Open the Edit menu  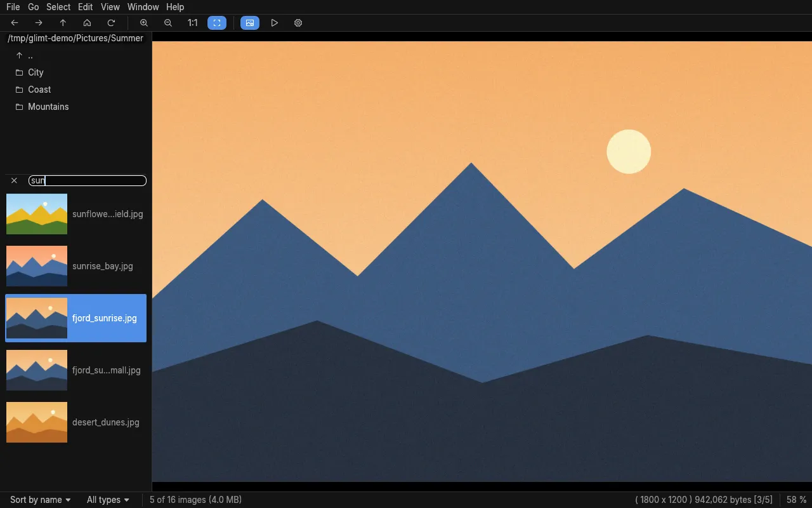tap(85, 7)
